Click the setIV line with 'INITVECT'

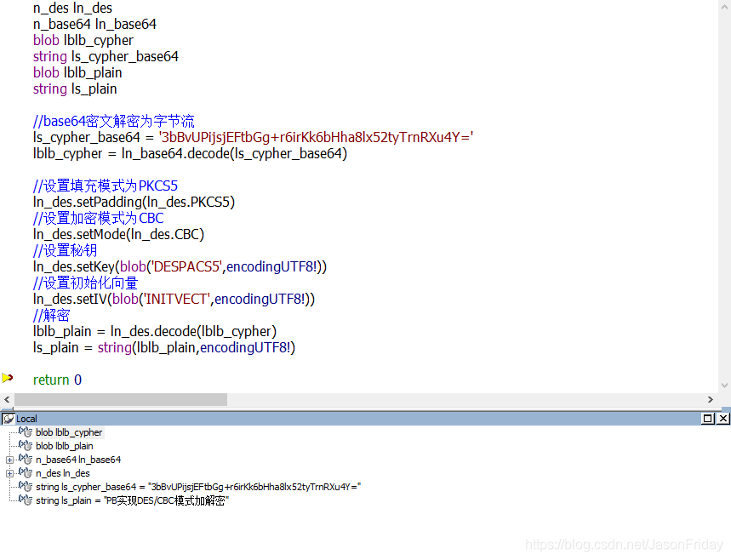(x=174, y=300)
